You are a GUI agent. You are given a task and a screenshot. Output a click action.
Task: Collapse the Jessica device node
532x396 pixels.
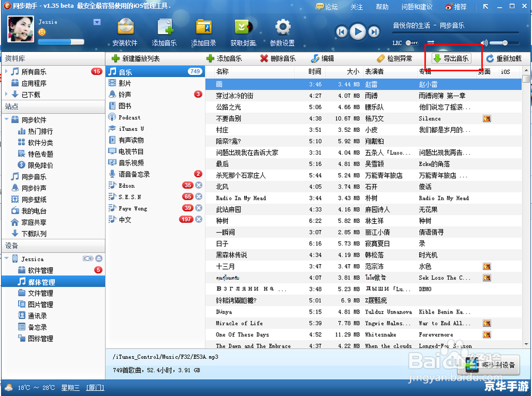(x=6, y=259)
